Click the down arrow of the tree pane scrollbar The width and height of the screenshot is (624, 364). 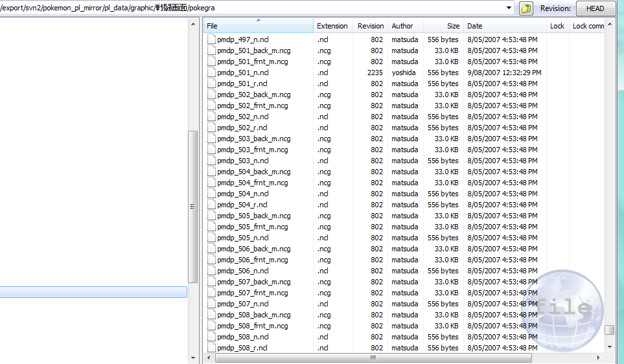193,358
